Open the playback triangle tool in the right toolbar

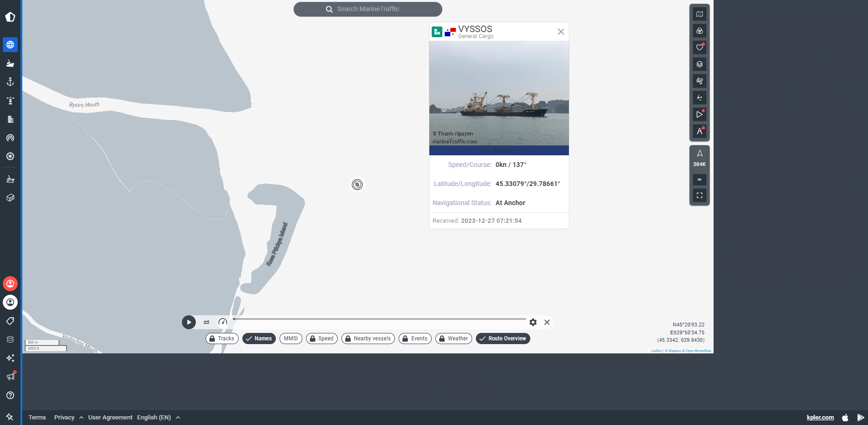[700, 114]
